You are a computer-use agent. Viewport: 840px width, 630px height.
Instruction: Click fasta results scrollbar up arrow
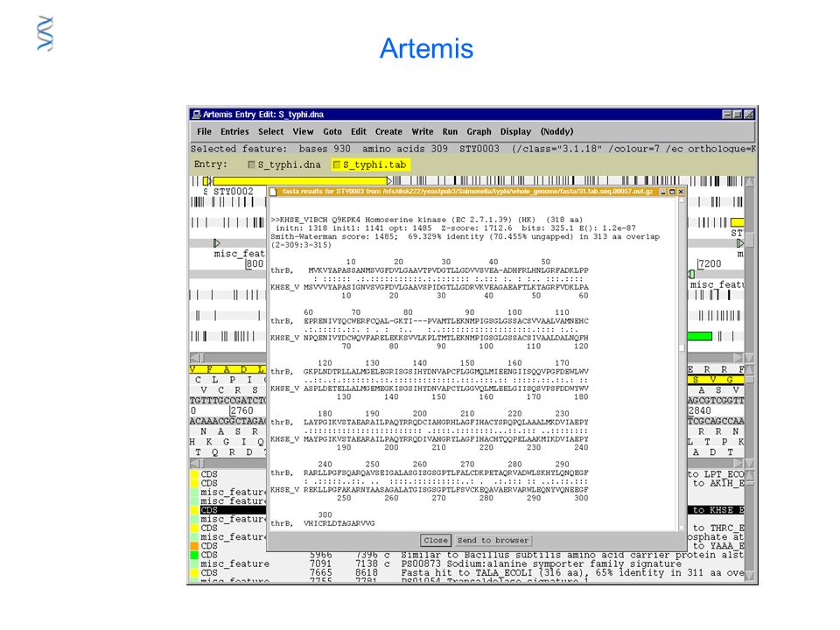pyautogui.click(x=682, y=201)
